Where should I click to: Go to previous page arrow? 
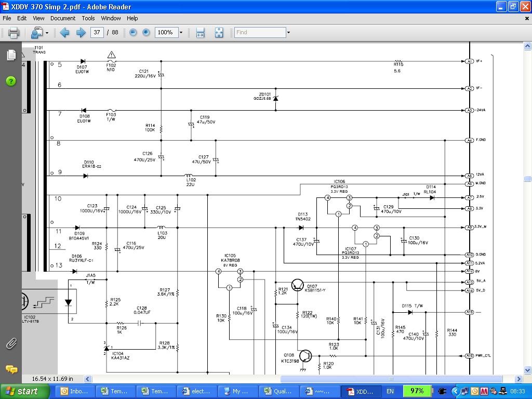point(64,33)
